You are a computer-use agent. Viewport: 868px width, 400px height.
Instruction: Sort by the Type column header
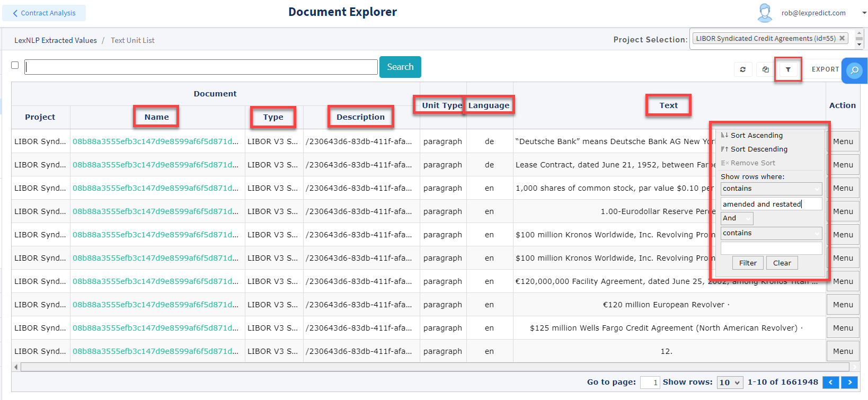273,117
